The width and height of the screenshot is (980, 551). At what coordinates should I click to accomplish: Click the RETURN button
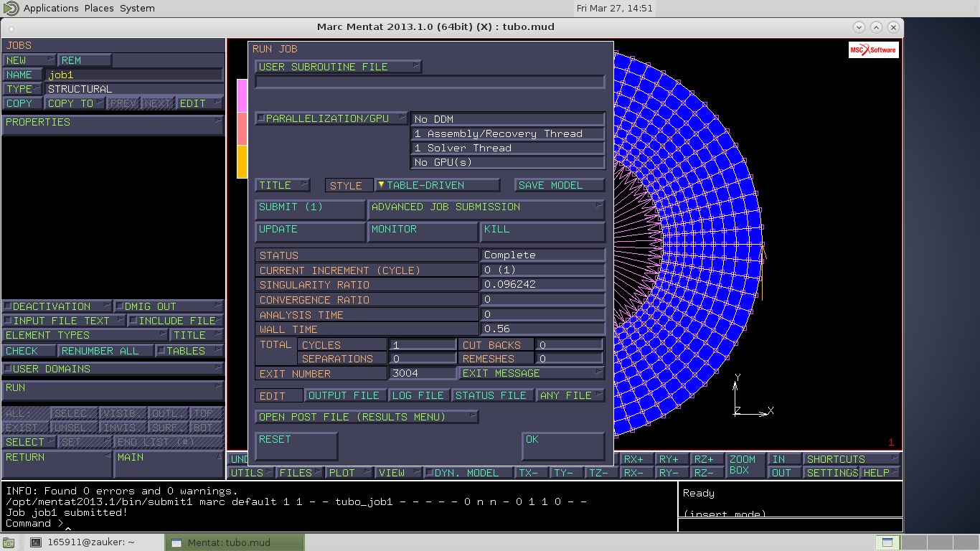[x=57, y=464]
